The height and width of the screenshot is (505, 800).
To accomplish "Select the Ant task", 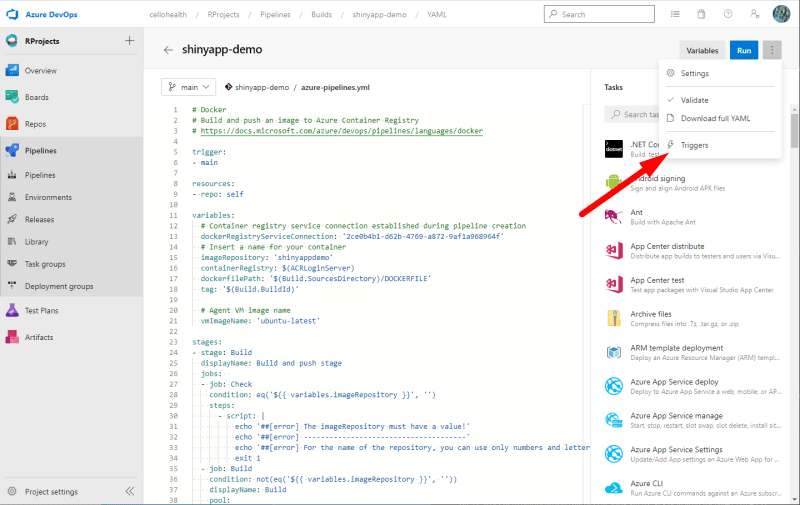I will pyautogui.click(x=693, y=217).
